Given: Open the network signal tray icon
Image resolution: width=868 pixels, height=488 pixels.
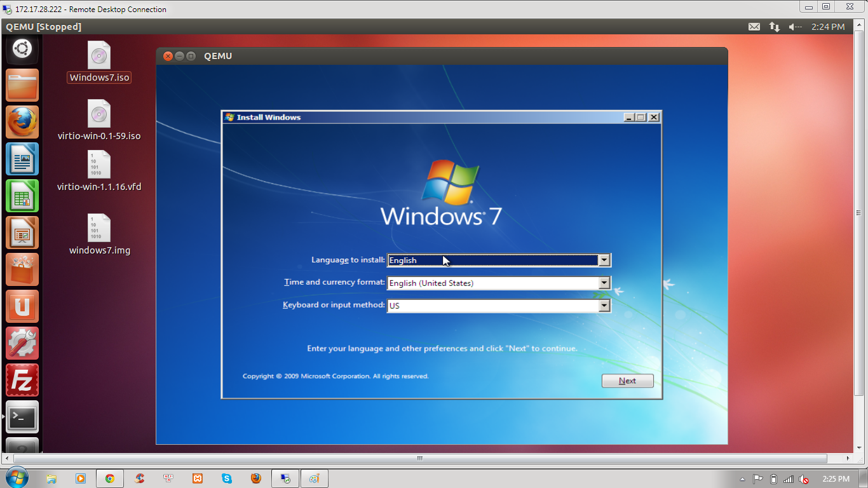Looking at the screenshot, I should (789, 479).
